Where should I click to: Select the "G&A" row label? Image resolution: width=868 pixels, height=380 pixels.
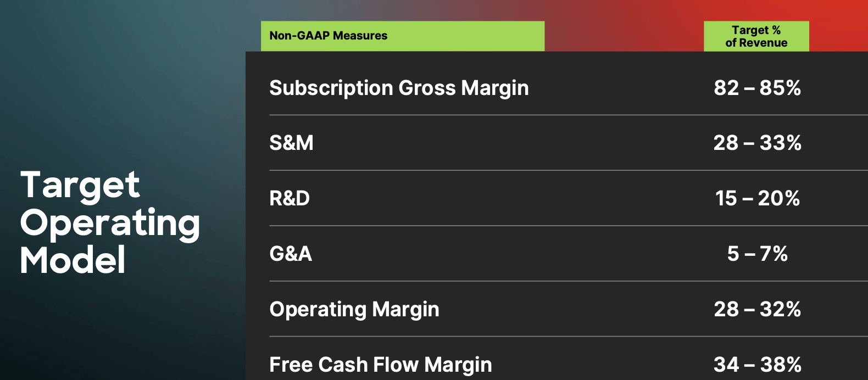click(x=291, y=254)
